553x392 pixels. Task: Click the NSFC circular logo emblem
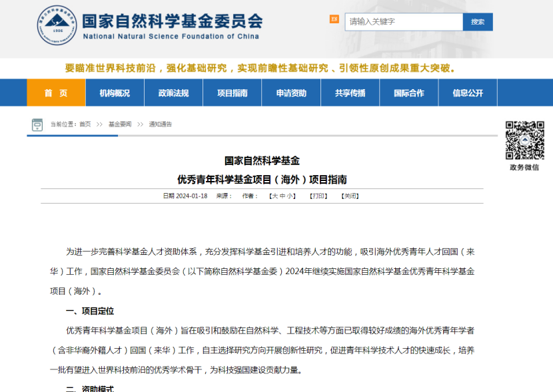pos(57,28)
